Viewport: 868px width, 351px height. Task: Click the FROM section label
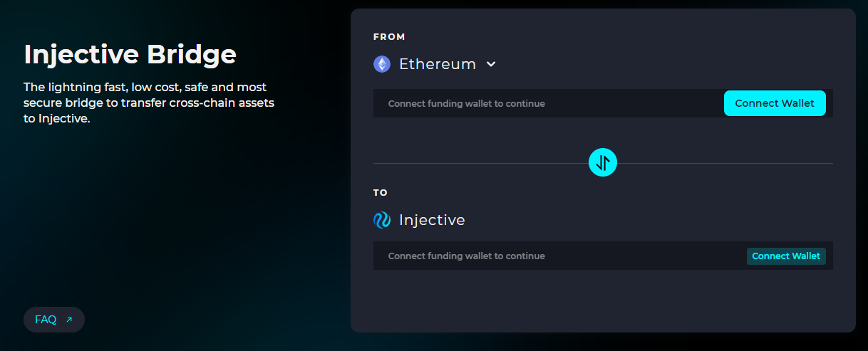click(x=389, y=36)
